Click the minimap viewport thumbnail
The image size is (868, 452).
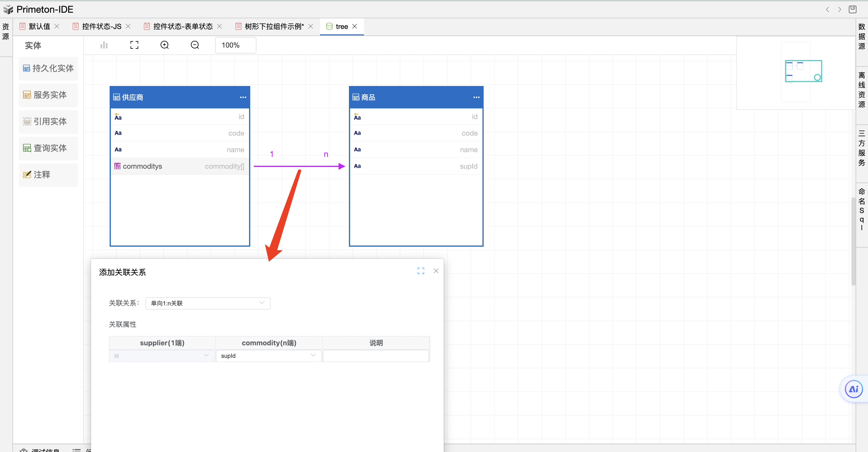click(803, 71)
